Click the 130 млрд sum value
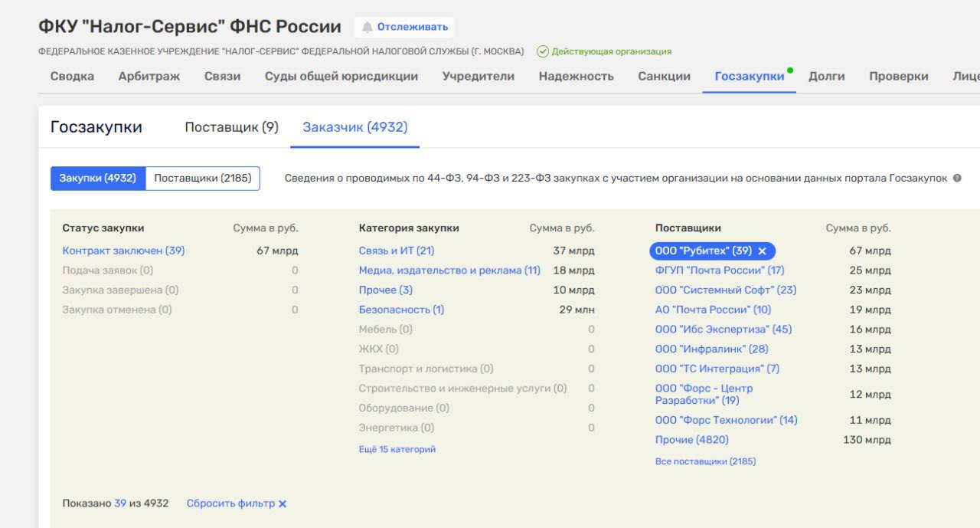This screenshot has width=980, height=528. [867, 440]
